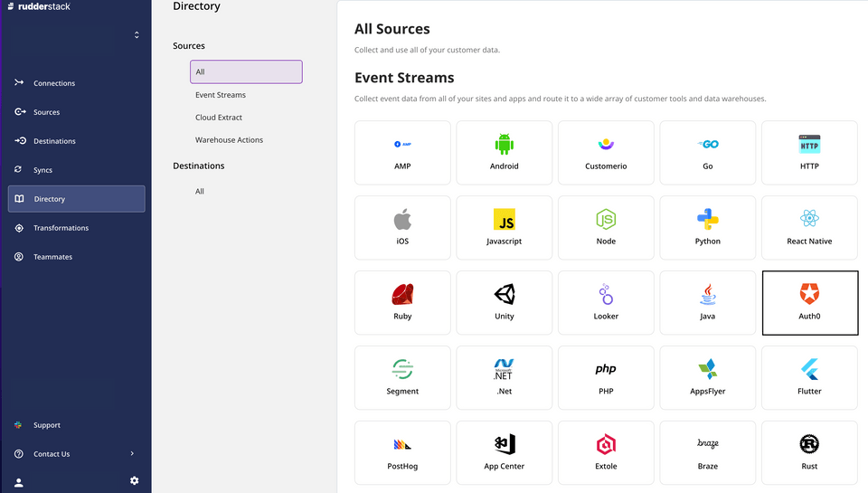Open the .Net source card
The image size is (868, 493).
(x=505, y=378)
